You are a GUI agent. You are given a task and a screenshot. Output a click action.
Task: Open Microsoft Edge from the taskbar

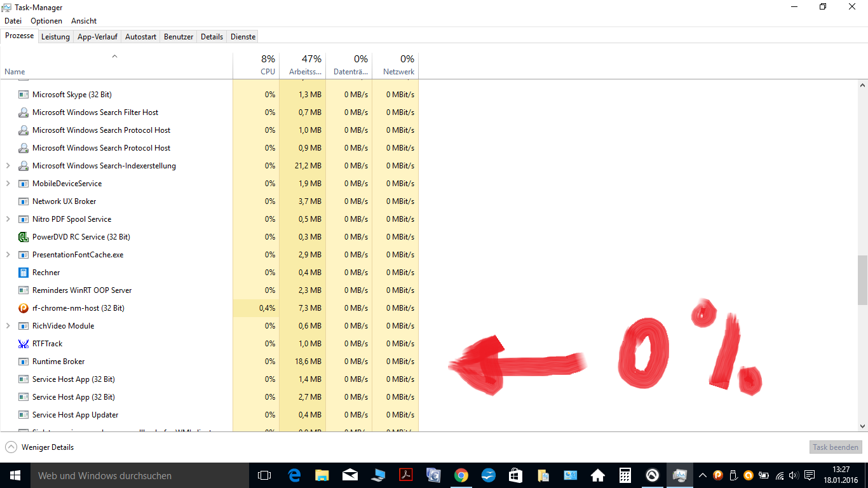[x=294, y=475]
